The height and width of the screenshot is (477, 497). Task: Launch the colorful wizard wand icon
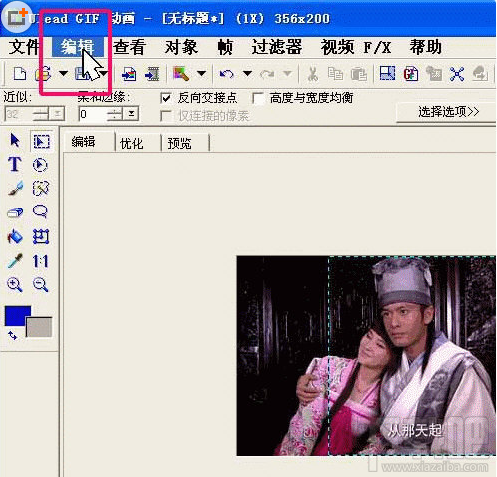coord(181,74)
